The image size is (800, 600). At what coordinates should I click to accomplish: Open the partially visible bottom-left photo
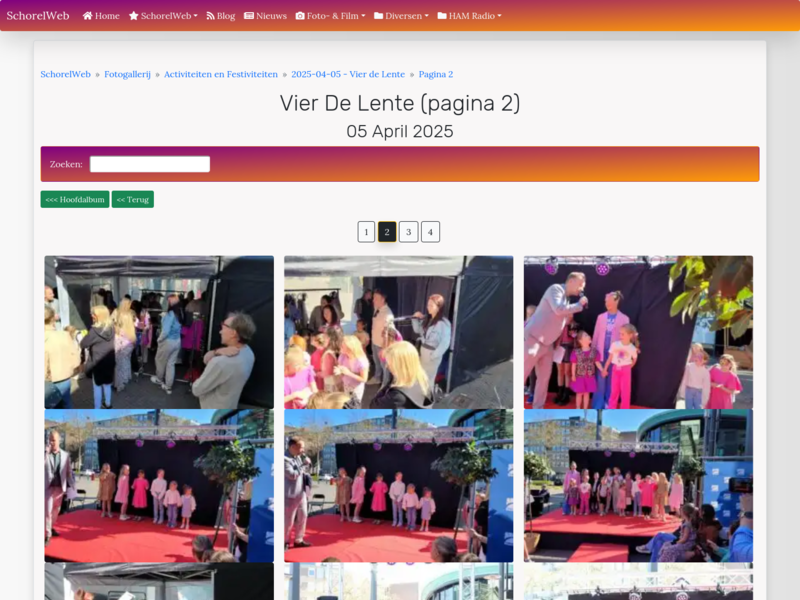tap(159, 582)
